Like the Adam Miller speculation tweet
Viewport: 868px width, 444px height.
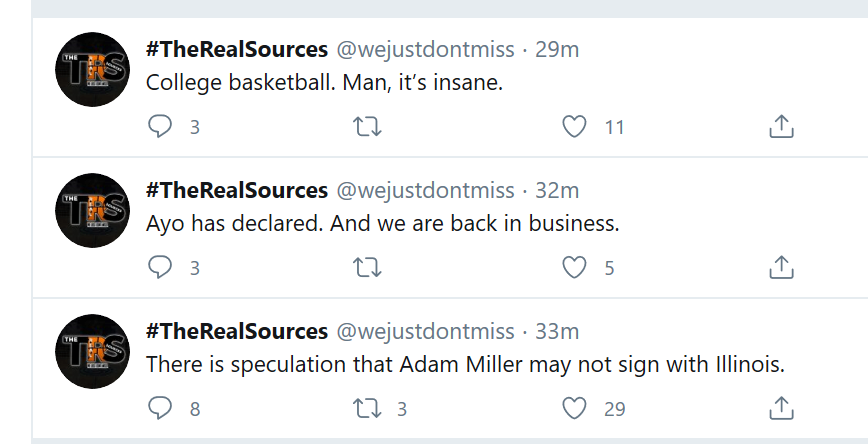[574, 408]
